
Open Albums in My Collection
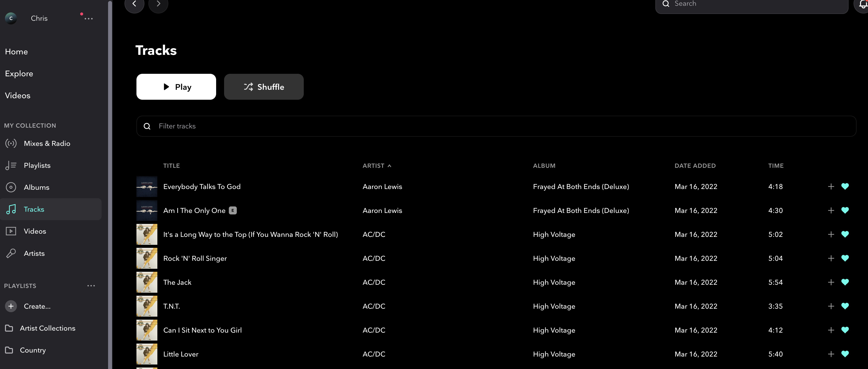pyautogui.click(x=51, y=187)
